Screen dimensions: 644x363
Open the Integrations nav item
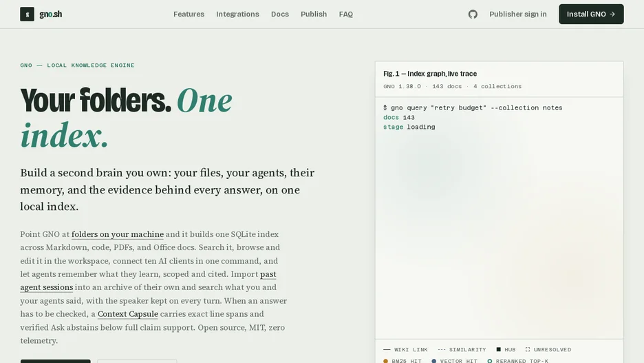tap(237, 14)
